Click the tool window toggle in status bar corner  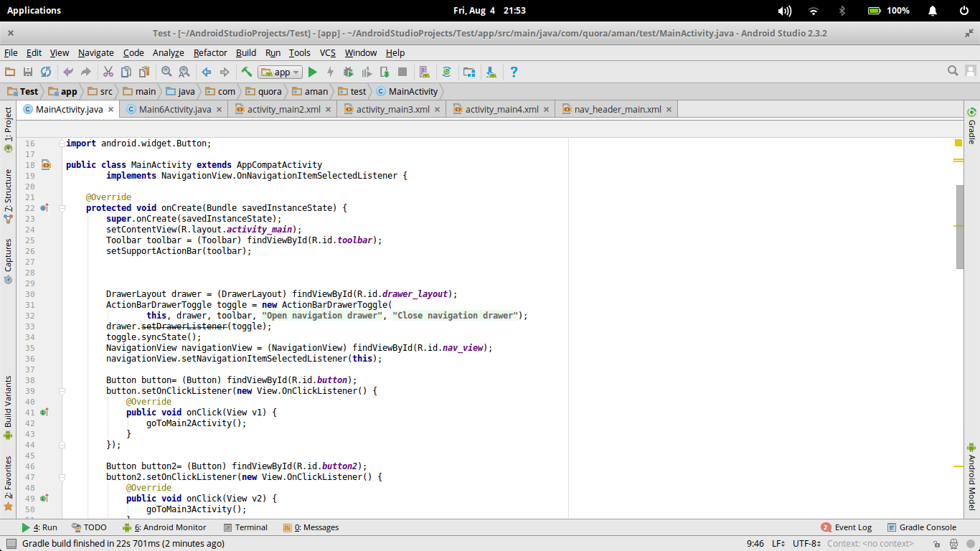coord(10,544)
